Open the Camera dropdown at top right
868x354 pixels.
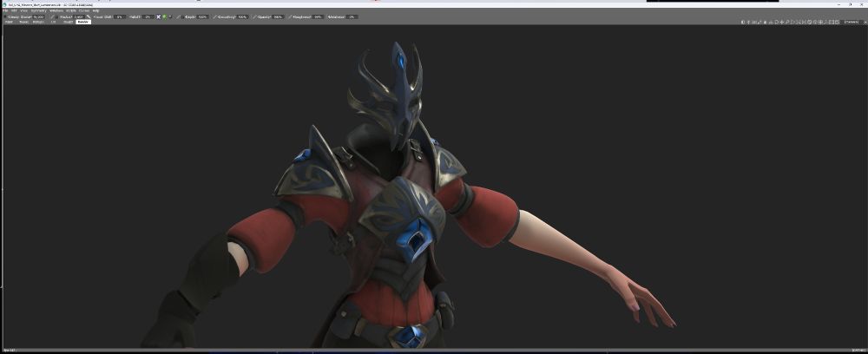click(x=853, y=23)
